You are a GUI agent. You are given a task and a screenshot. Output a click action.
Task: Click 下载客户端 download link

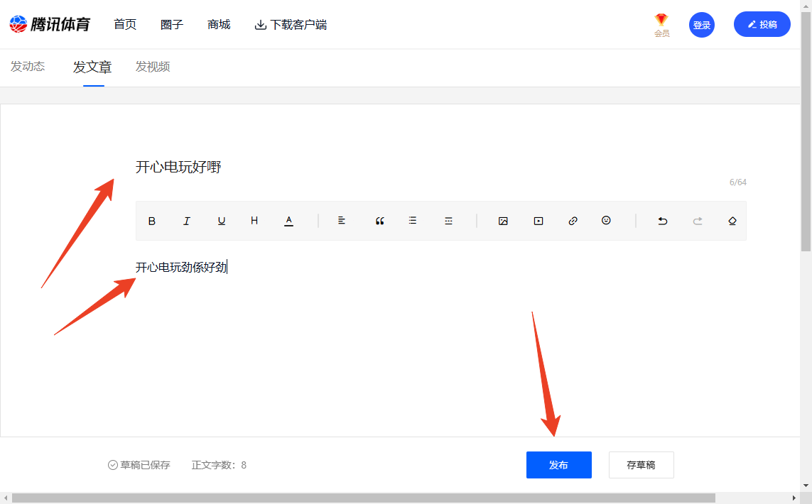tap(291, 25)
